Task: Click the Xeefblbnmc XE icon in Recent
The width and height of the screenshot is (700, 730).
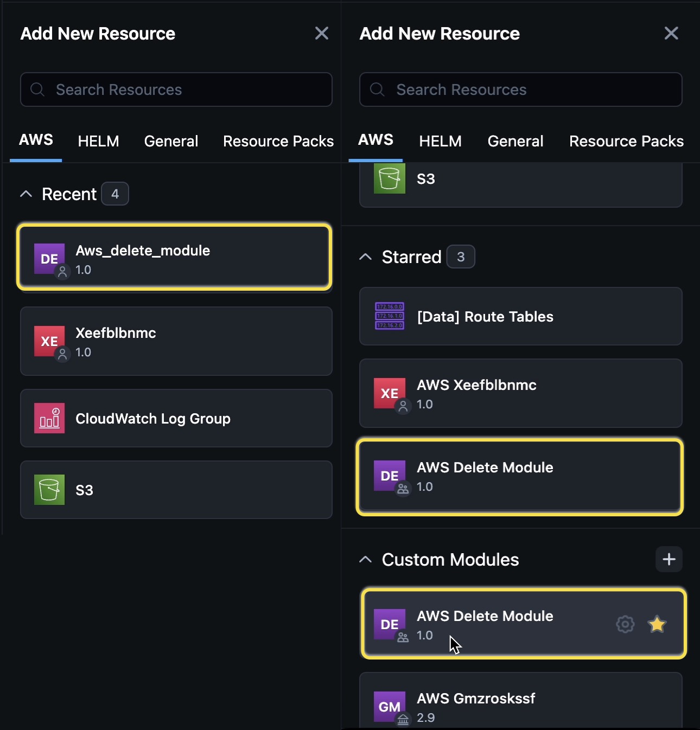Action: tap(49, 341)
